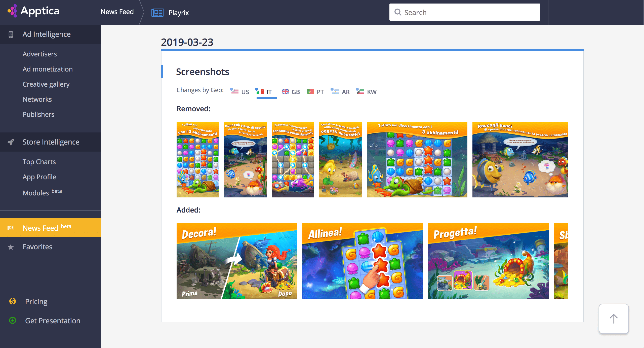
Task: Click the magnifier icon in search box
Action: 398,12
